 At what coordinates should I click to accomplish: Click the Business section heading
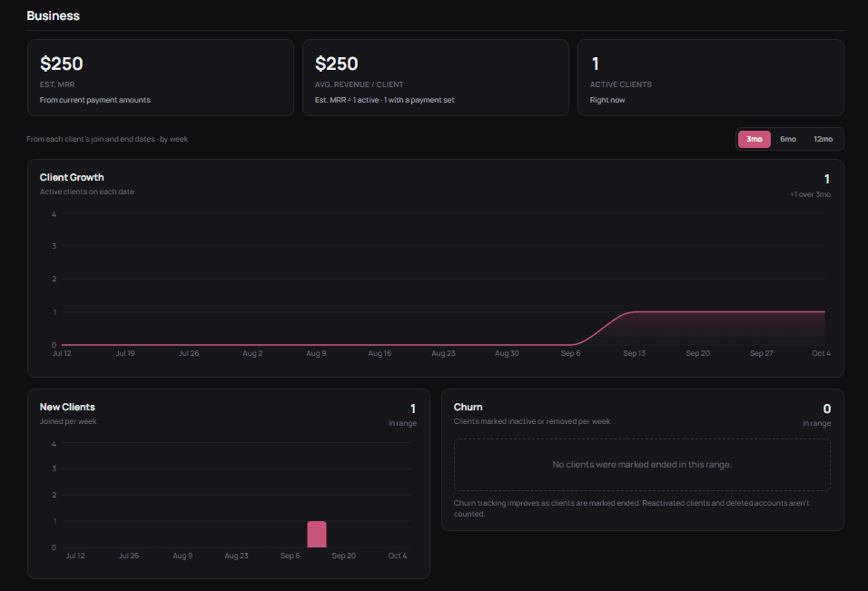tap(54, 16)
